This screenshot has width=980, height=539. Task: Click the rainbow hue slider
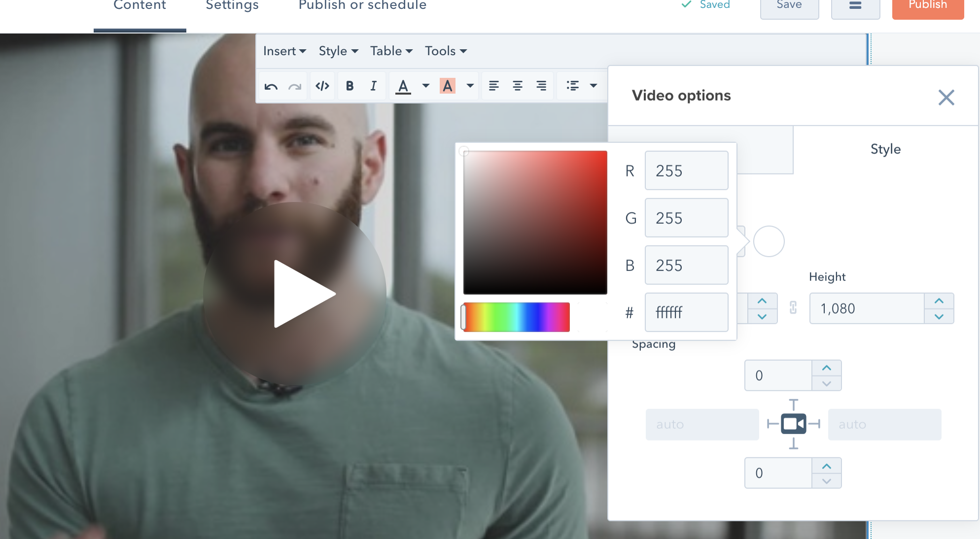click(x=517, y=317)
